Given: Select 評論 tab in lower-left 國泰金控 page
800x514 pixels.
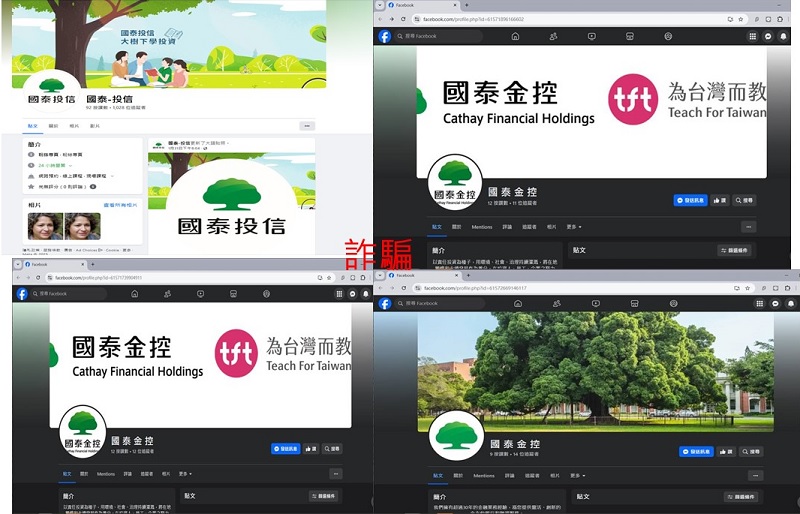Looking at the screenshot, I should click(x=128, y=474).
